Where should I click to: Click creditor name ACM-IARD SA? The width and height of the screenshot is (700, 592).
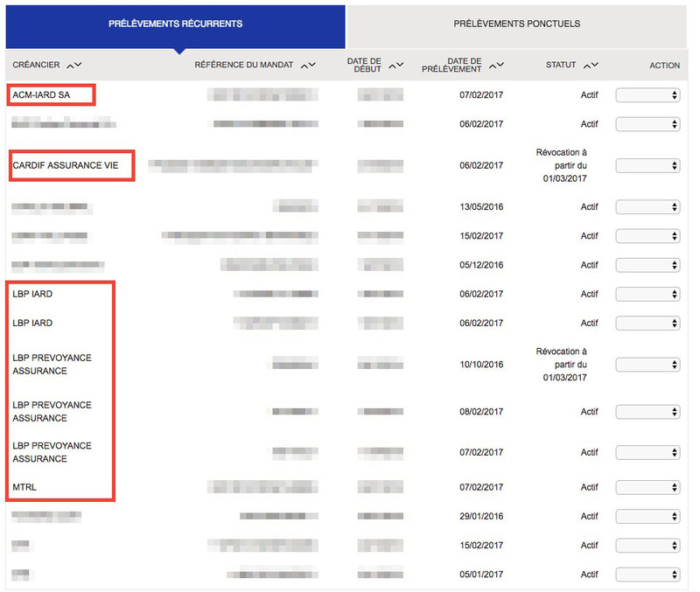coord(41,95)
